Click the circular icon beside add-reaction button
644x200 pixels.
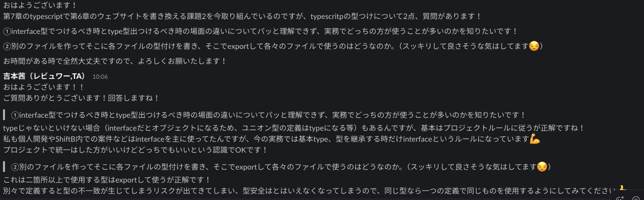point(636,198)
